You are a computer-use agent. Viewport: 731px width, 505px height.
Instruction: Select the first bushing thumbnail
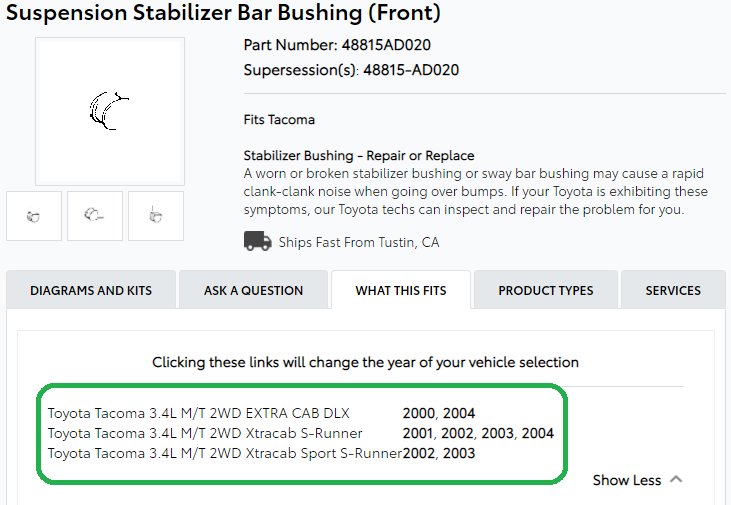pos(34,216)
